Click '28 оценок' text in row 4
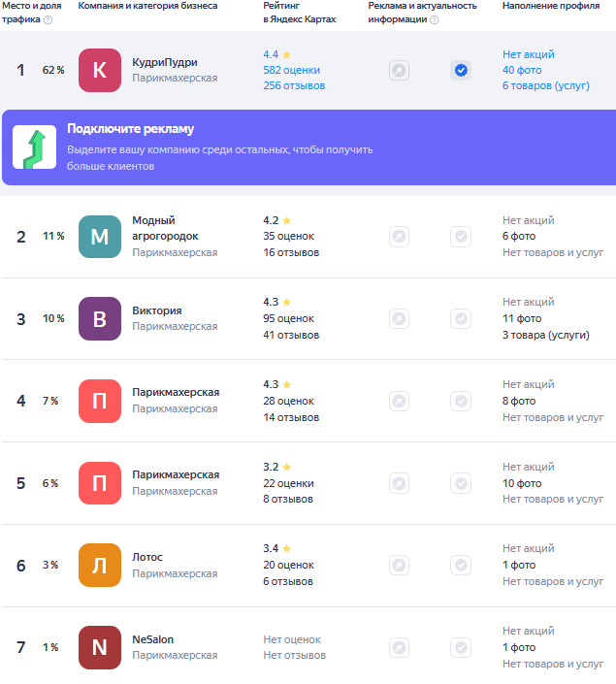Screen dimensions: 616x684 coord(288,401)
